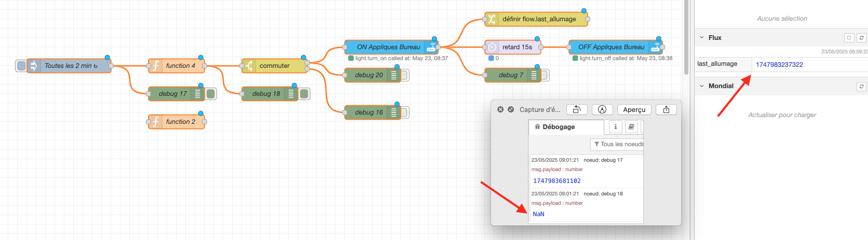Toggle debug 18 node output
The image size is (868, 240).
click(304, 94)
